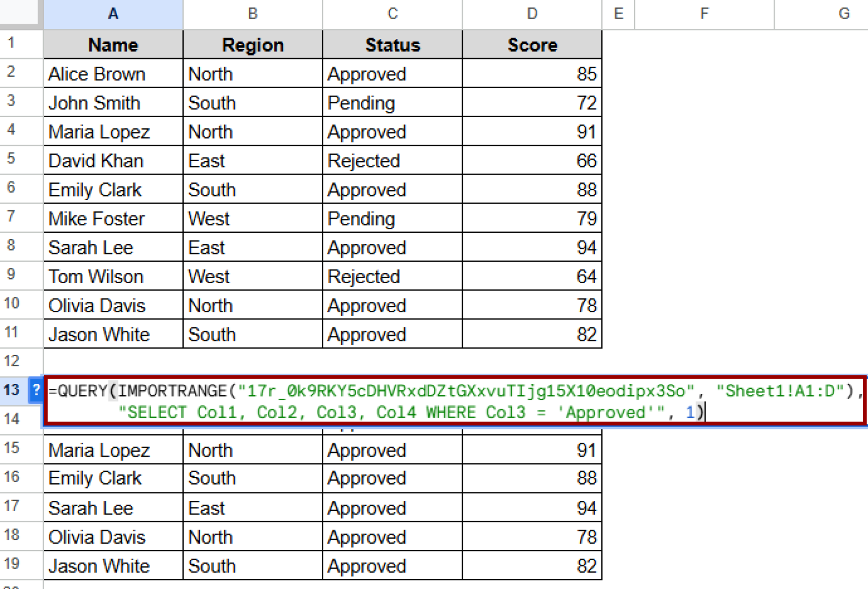Select the column A header
Screen dimensions: 868x589
tap(112, 14)
